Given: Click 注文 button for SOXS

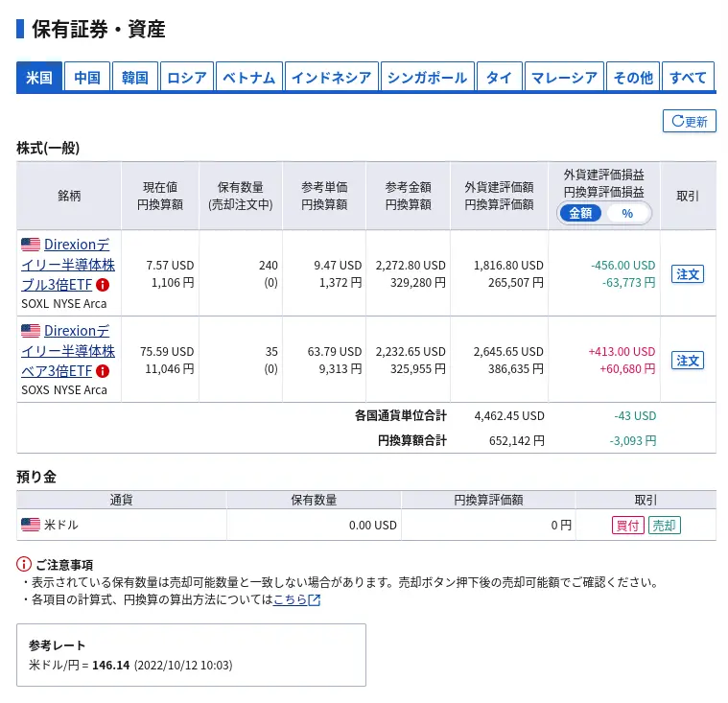Looking at the screenshot, I should point(688,361).
